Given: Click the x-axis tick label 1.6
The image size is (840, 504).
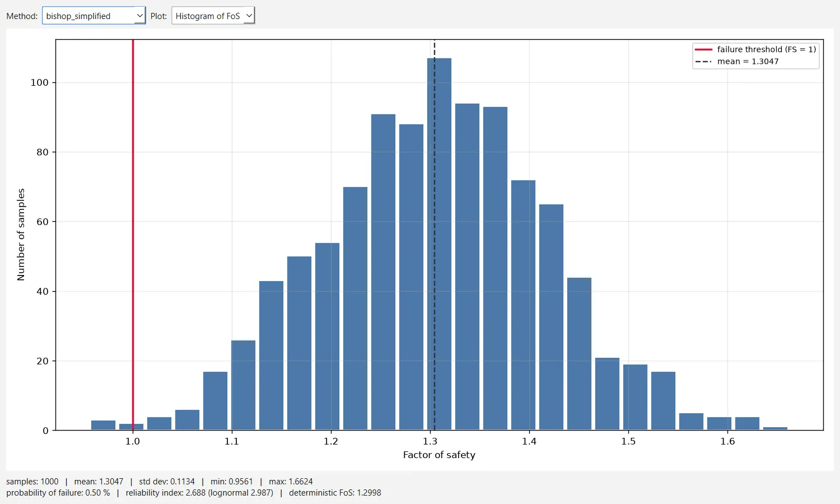Looking at the screenshot, I should click(x=727, y=441).
